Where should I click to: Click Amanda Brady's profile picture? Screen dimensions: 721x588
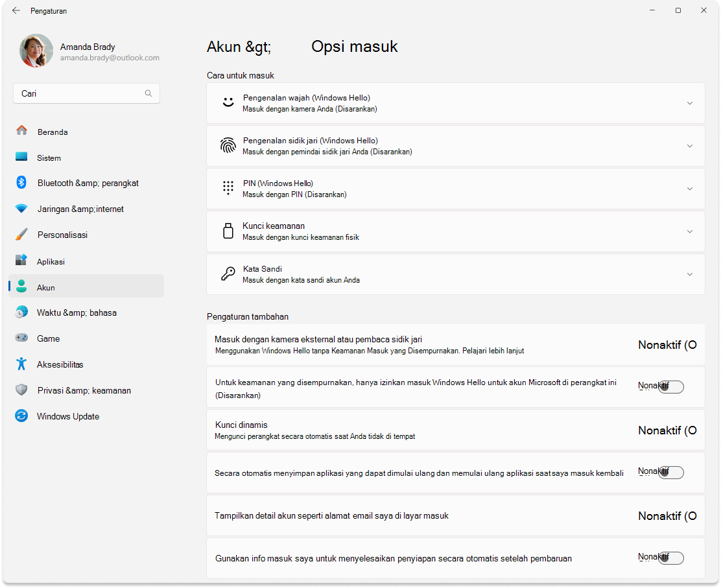[x=36, y=51]
